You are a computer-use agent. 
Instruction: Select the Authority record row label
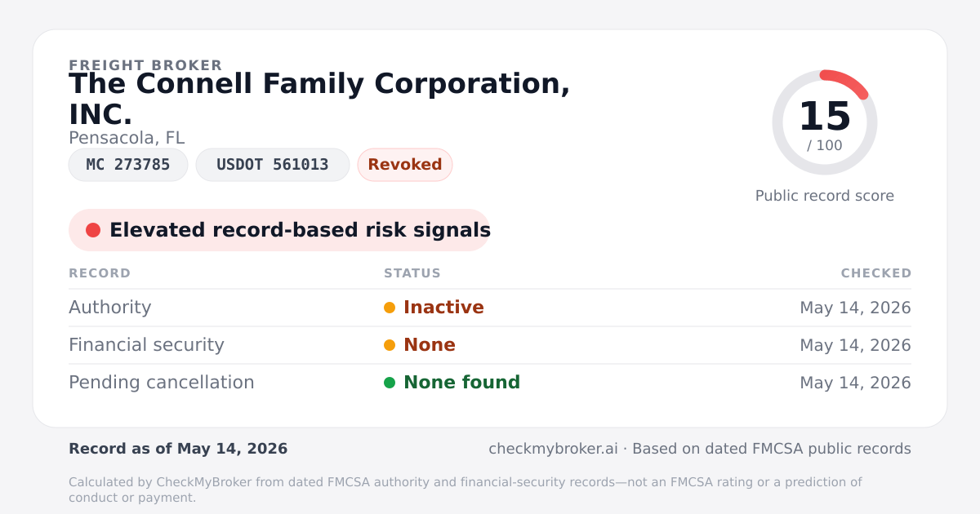(x=110, y=308)
